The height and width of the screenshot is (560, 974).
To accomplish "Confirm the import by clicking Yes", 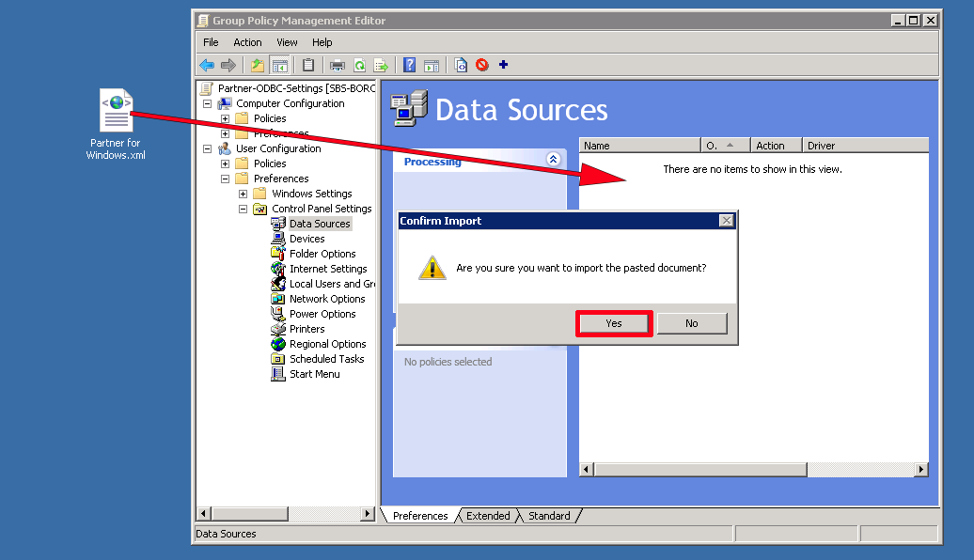I will tap(614, 323).
